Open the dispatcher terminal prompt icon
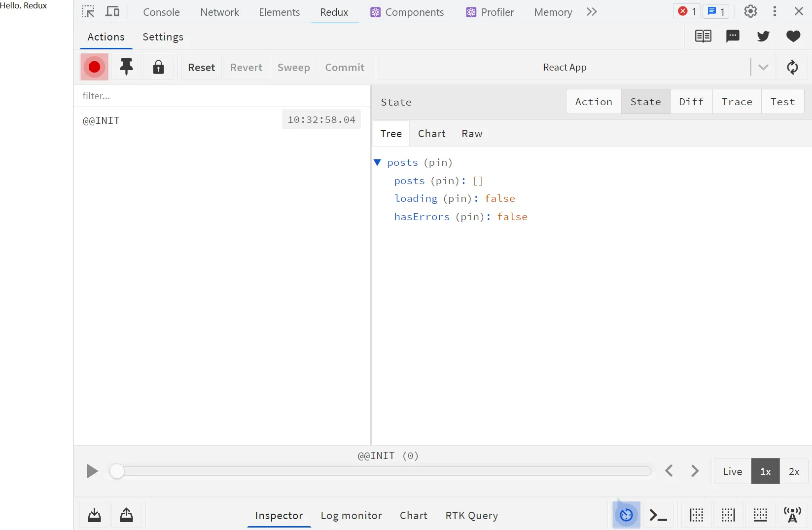 [658, 515]
